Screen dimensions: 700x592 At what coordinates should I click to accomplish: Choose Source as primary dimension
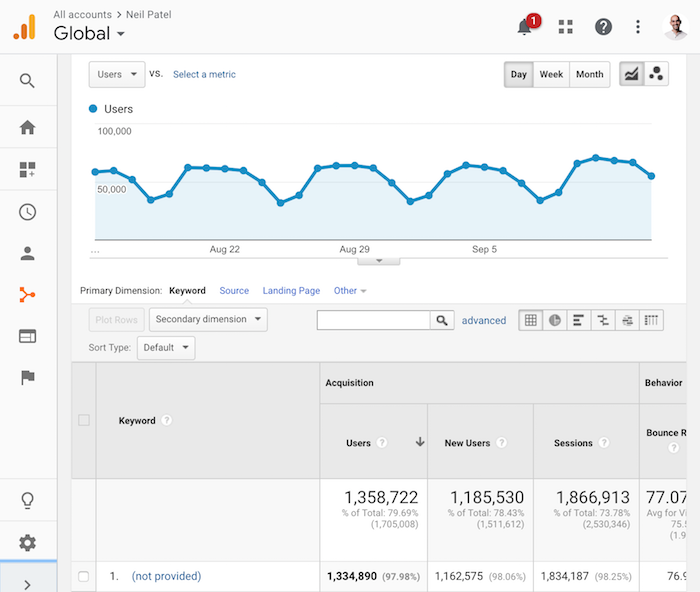point(234,291)
